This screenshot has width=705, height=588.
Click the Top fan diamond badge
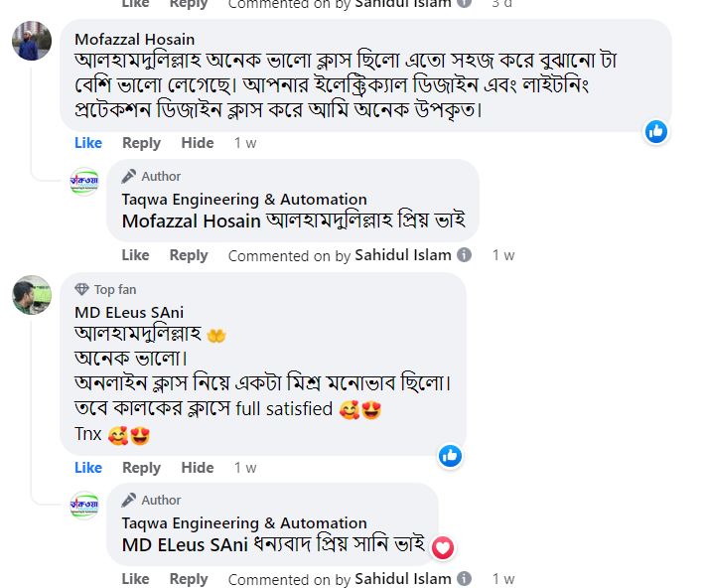pos(82,290)
